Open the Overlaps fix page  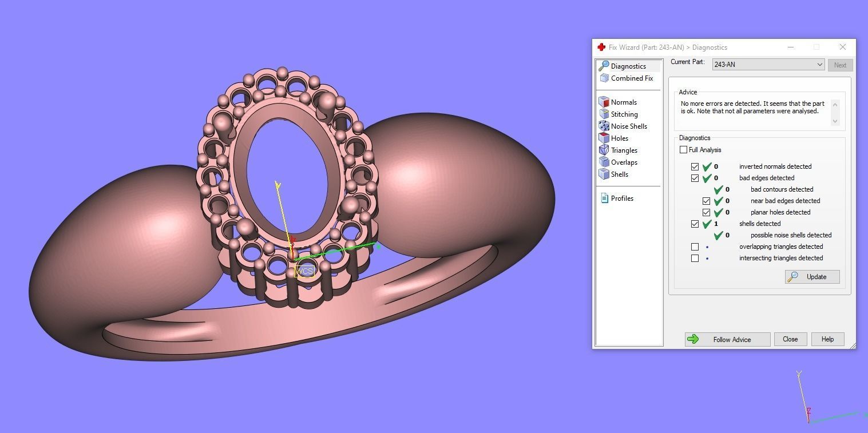coord(624,162)
